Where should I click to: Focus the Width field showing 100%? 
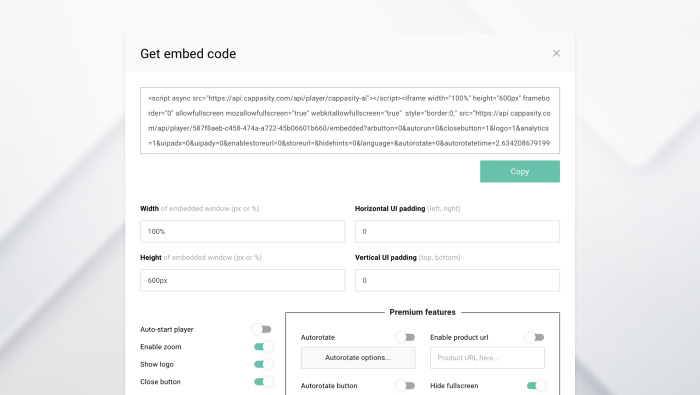(242, 231)
